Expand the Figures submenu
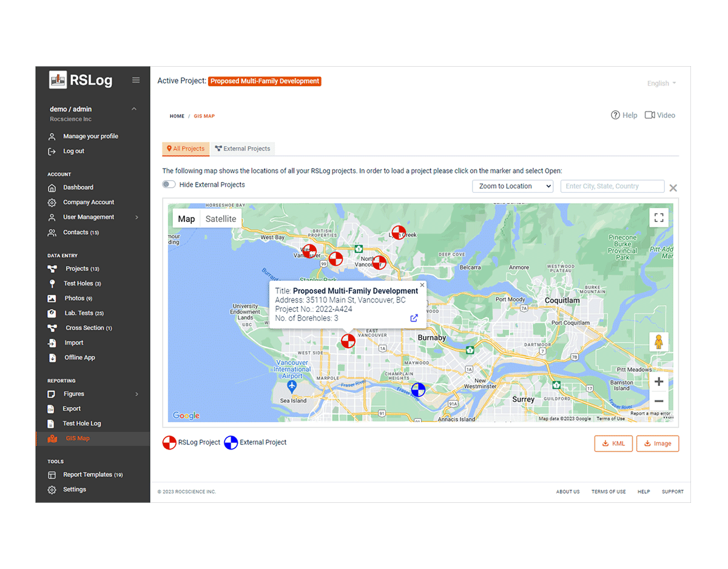This screenshot has height=569, width=728. tap(136, 394)
